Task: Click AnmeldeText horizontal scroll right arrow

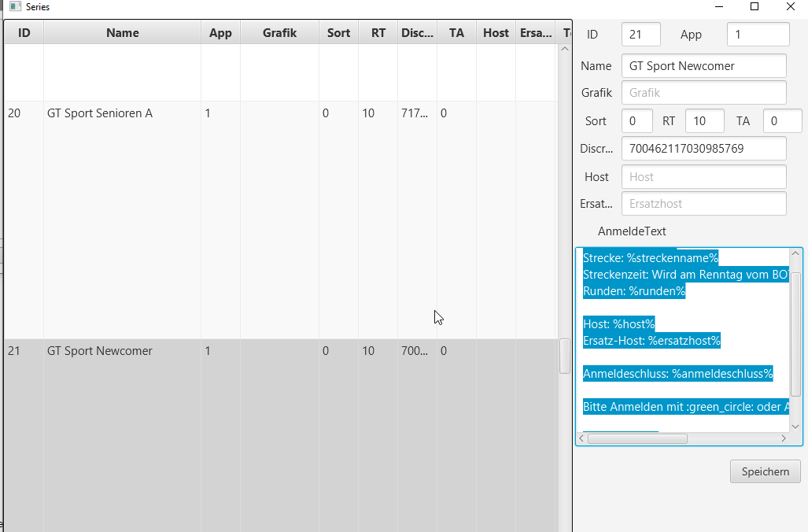Action: [x=784, y=438]
